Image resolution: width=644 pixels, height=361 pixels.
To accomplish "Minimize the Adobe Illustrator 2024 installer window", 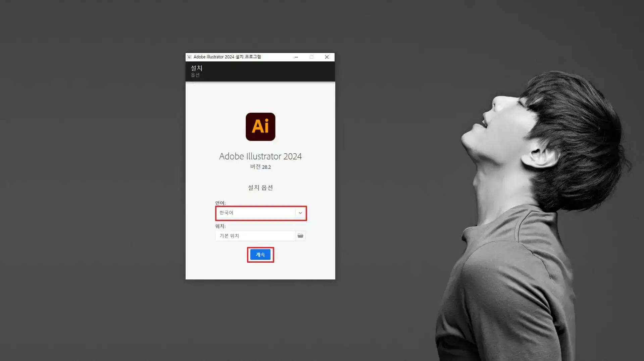I will (296, 57).
